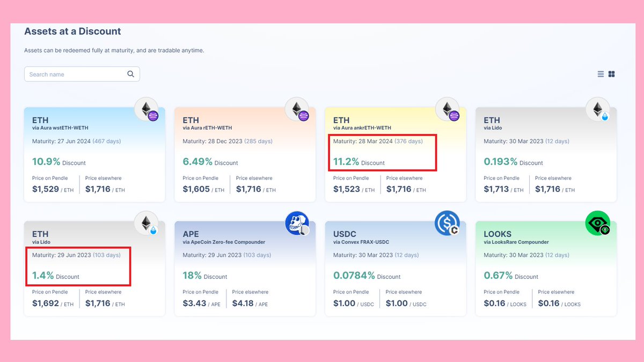Viewport: 644px width, 362px height.
Task: Click the 18% Discount value
Action: (x=204, y=276)
